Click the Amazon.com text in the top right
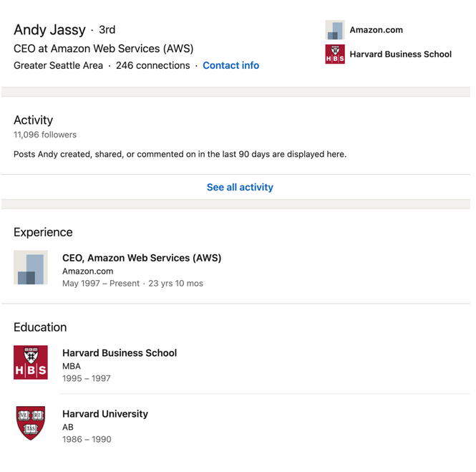The width and height of the screenshot is (476, 472). tap(376, 30)
